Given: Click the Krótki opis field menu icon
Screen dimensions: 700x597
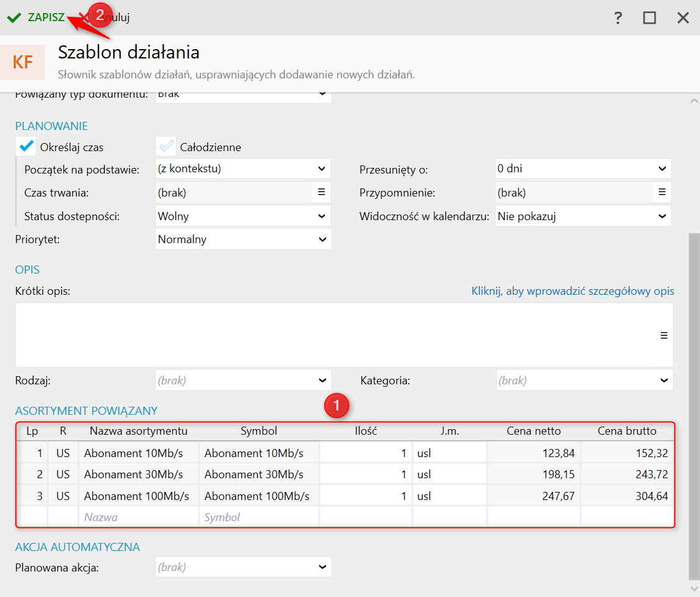Looking at the screenshot, I should click(x=664, y=335).
